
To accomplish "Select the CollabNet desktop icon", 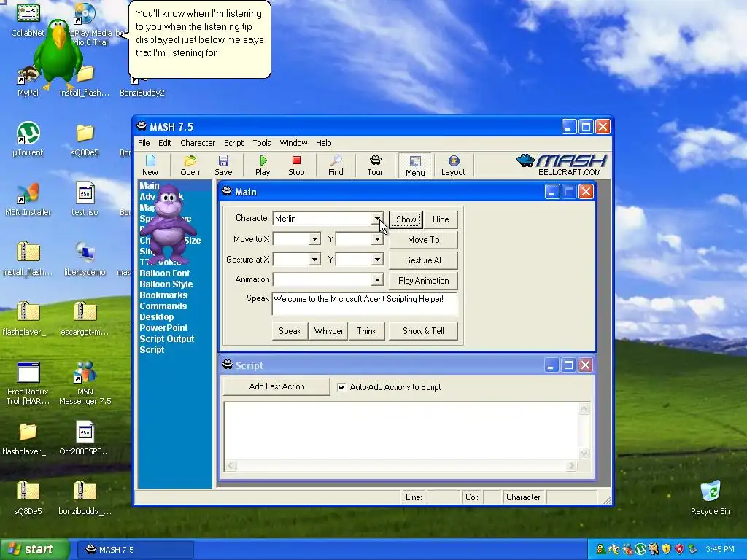I will click(x=28, y=20).
